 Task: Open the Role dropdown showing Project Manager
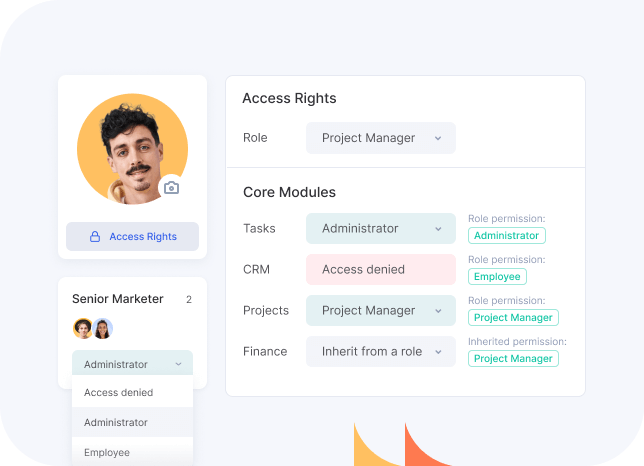(380, 138)
